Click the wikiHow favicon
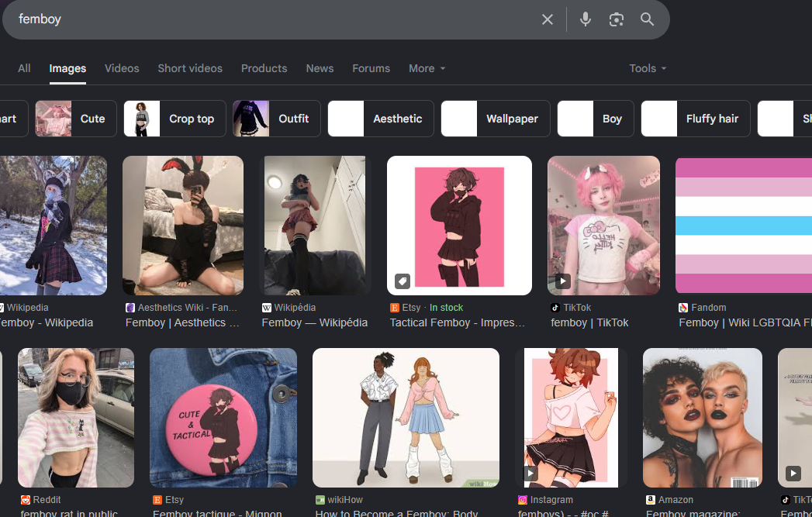The height and width of the screenshot is (517, 812). 320,500
